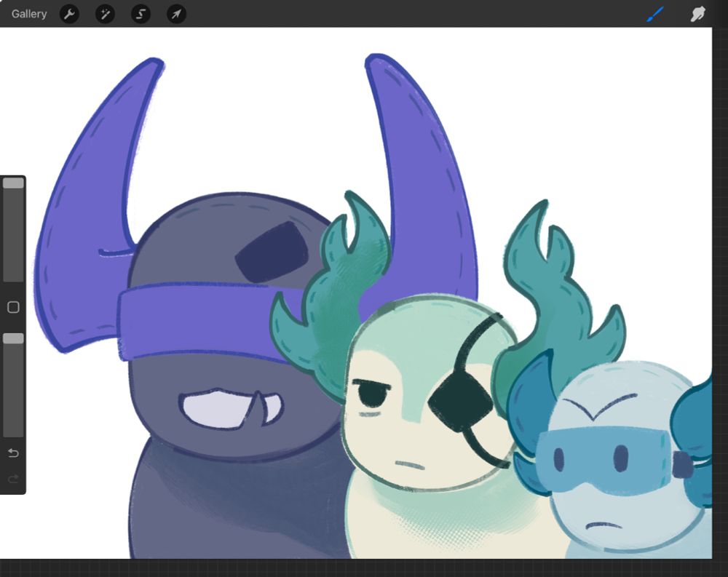Activate the Selection tool
This screenshot has width=728, height=577.
click(x=141, y=14)
